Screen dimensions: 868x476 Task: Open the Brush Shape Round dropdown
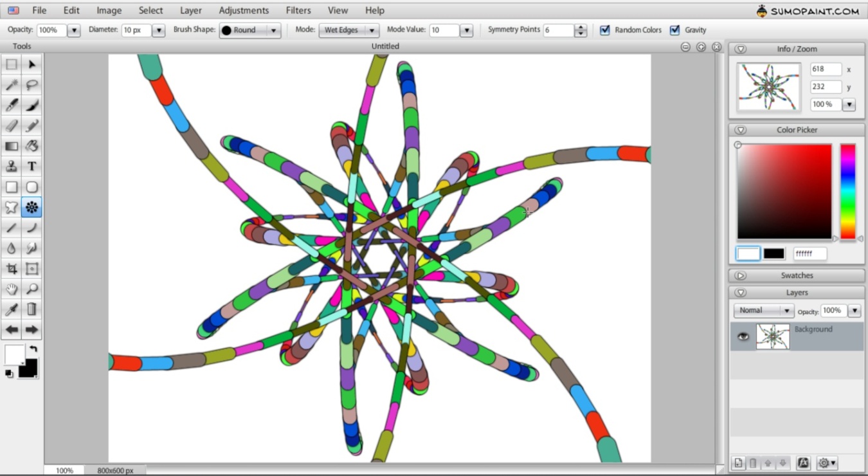point(250,30)
